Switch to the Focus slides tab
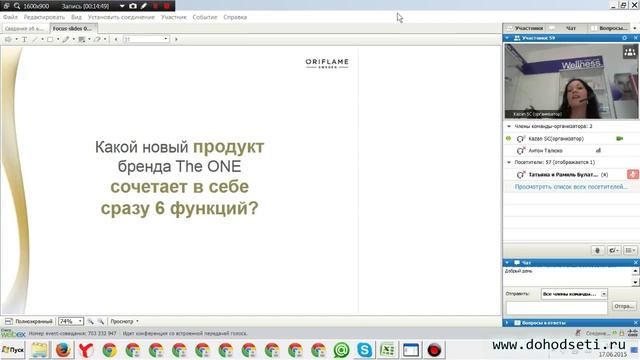The width and height of the screenshot is (640, 360). tap(73, 29)
